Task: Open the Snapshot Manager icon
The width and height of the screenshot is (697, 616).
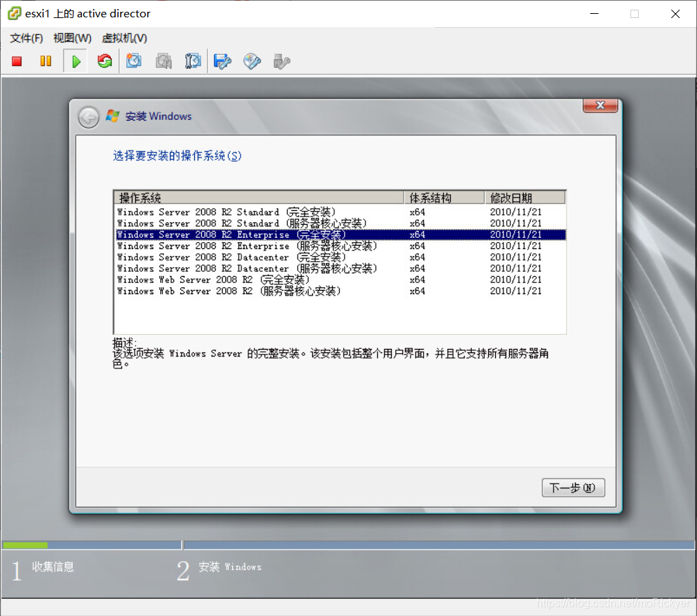Action: point(193,61)
